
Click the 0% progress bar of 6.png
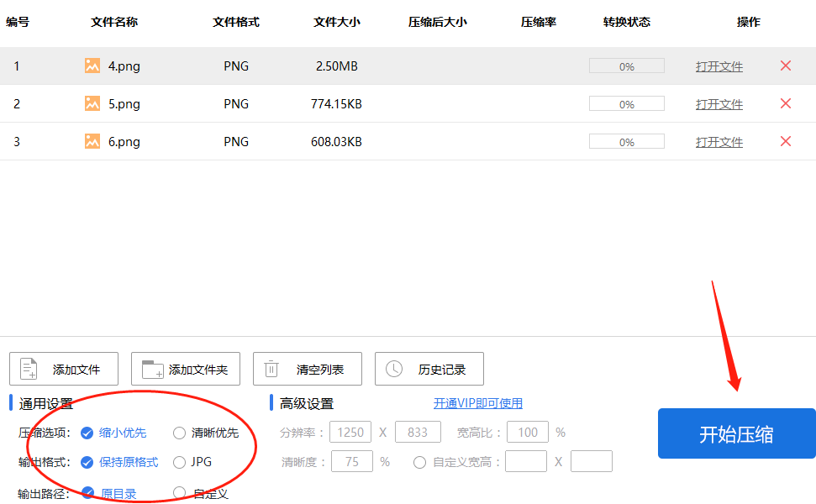point(626,141)
